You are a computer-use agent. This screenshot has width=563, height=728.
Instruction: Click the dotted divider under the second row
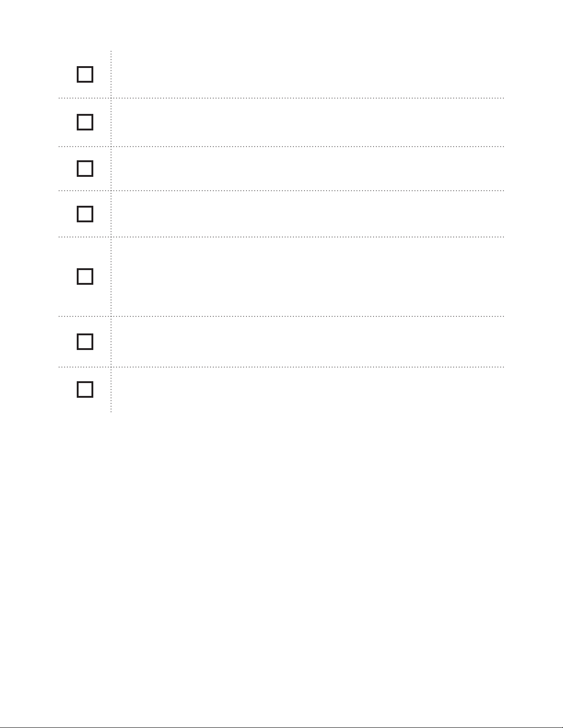coord(308,147)
